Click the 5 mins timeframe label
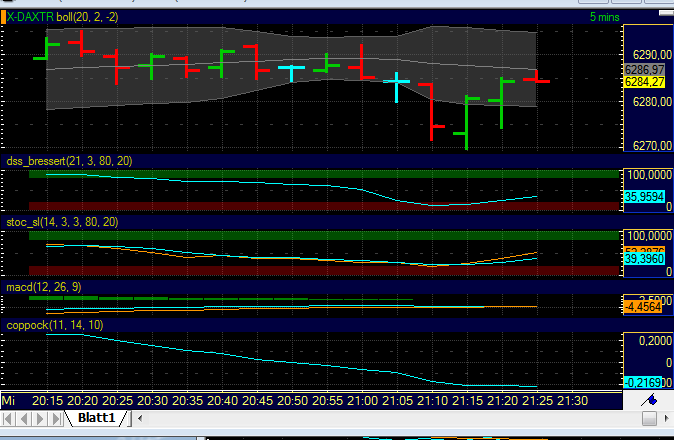Screen dimensions: 674x440 point(604,17)
